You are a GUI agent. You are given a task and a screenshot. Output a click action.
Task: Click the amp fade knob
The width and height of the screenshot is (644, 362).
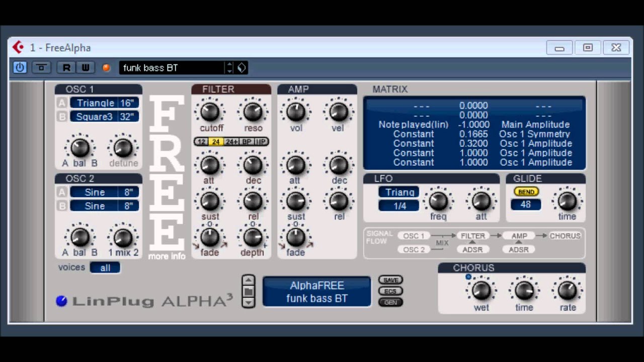296,237
